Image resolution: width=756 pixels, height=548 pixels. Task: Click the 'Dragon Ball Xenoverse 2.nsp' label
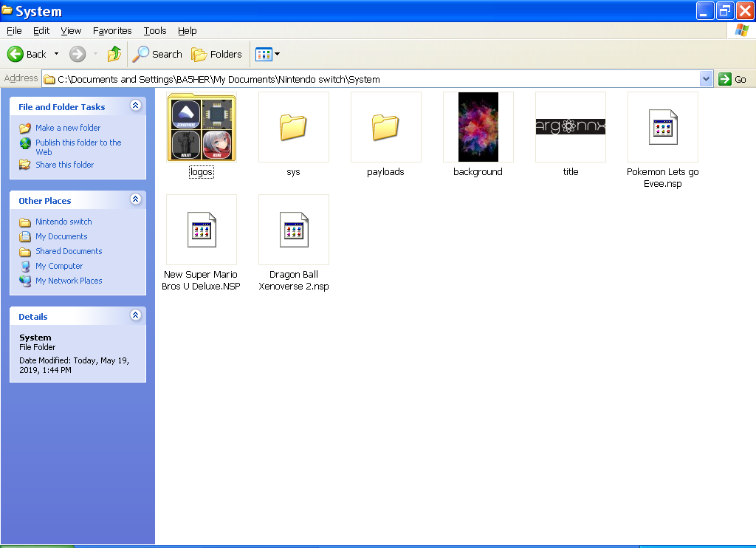[294, 280]
